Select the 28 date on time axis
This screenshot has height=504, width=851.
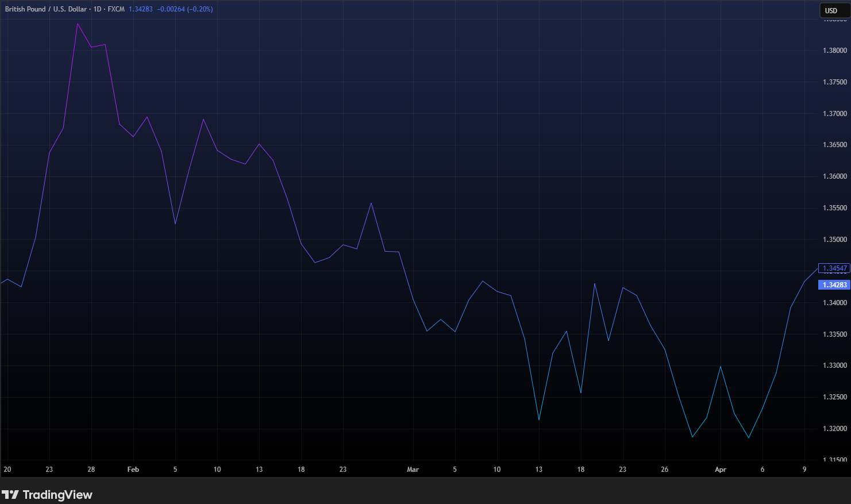tap(91, 470)
